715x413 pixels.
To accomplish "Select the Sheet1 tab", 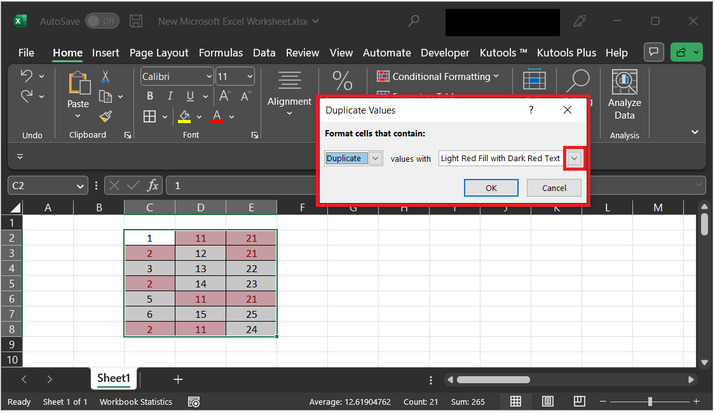I will coord(114,379).
